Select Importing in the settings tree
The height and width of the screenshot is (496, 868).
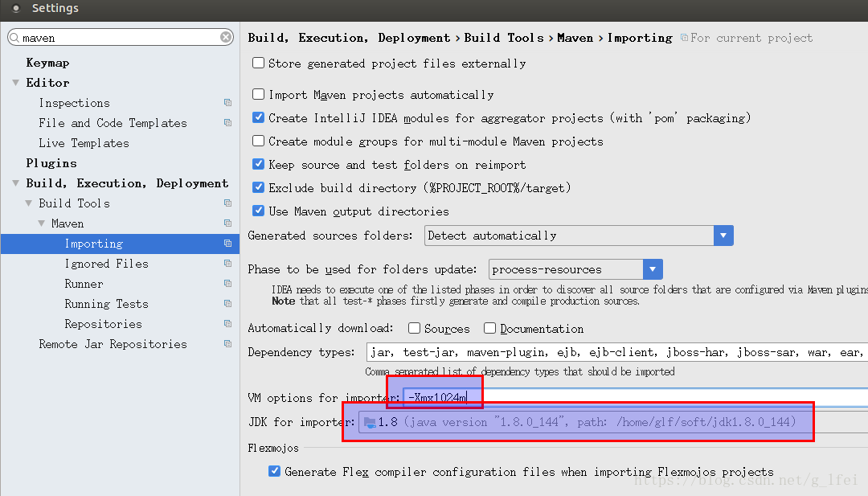pos(120,244)
